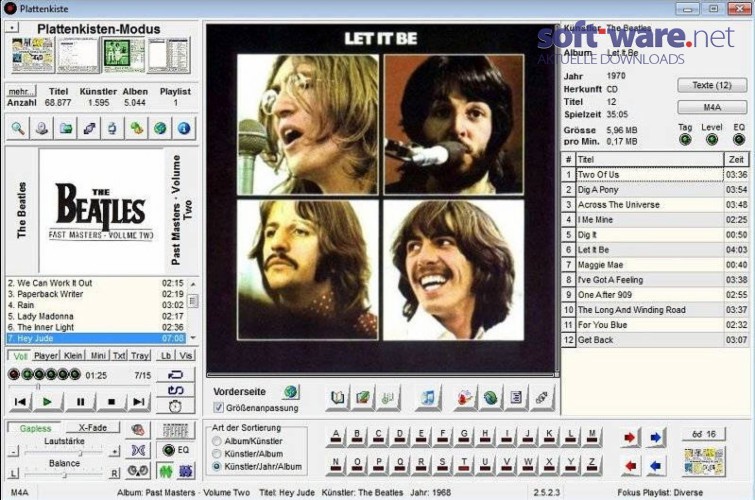Click the chain link icon under cover
The width and height of the screenshot is (755, 500).
tap(542, 398)
